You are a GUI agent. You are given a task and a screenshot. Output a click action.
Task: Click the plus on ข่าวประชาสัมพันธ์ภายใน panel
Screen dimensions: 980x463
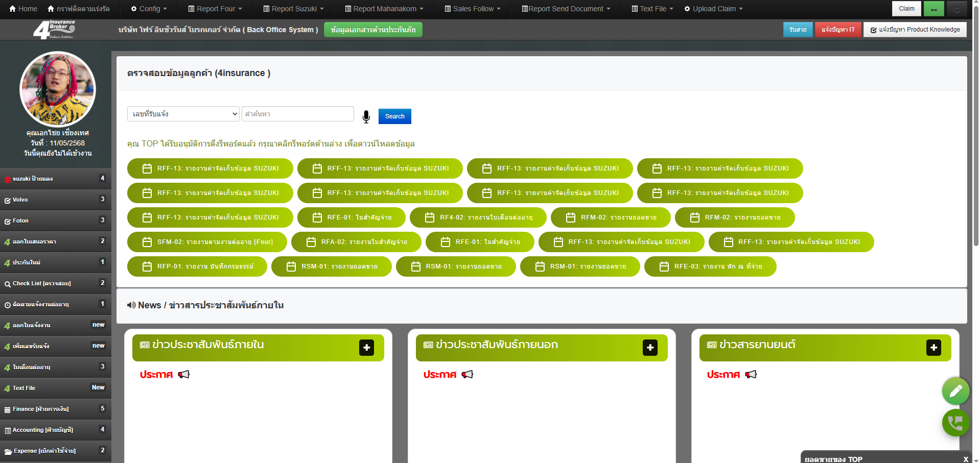pos(366,348)
